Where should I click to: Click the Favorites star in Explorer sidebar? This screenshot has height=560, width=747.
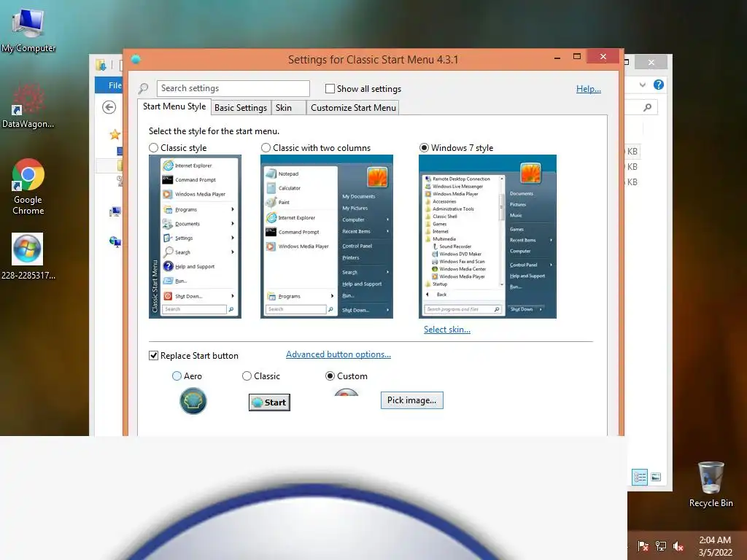coord(115,135)
